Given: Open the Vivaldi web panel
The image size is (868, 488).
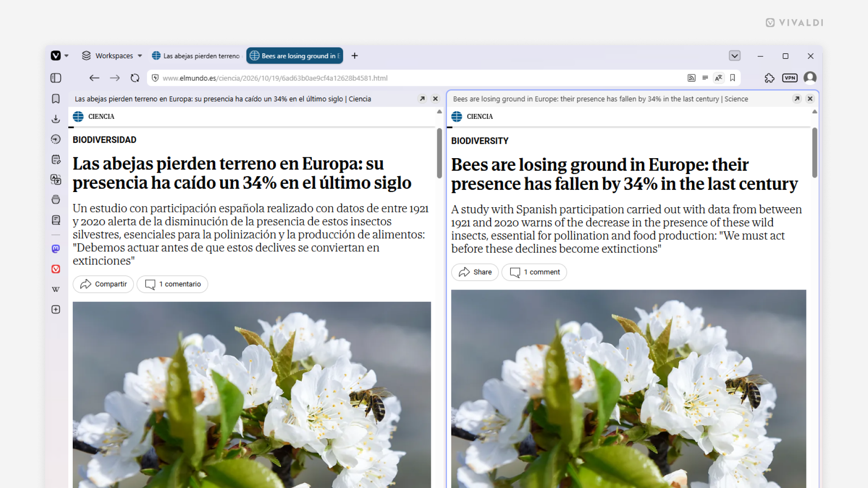Looking at the screenshot, I should pos(56,269).
